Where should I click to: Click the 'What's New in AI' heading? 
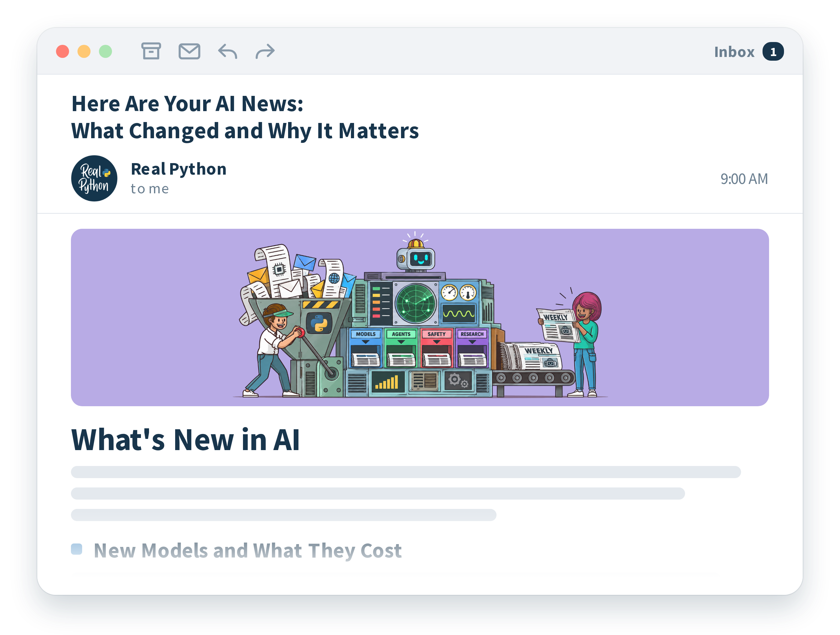(186, 440)
